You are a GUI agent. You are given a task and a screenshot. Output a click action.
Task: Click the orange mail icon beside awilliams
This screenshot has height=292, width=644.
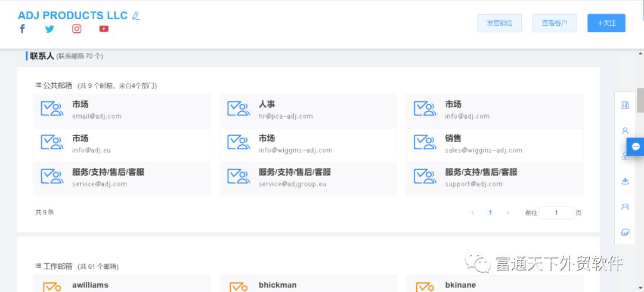click(x=52, y=287)
